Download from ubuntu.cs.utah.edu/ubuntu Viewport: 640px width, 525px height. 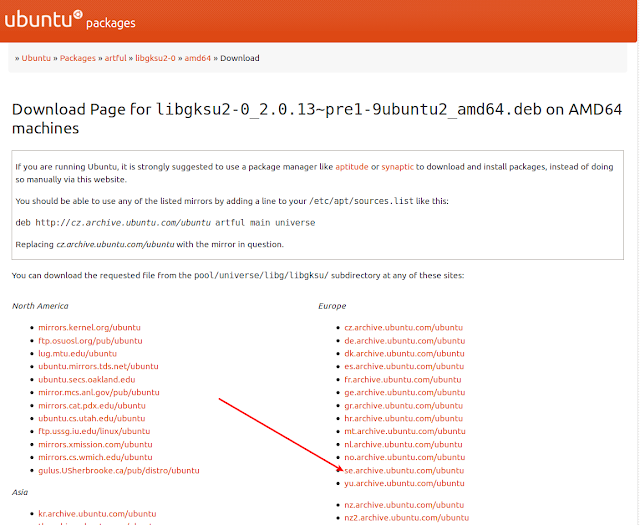pos(92,418)
